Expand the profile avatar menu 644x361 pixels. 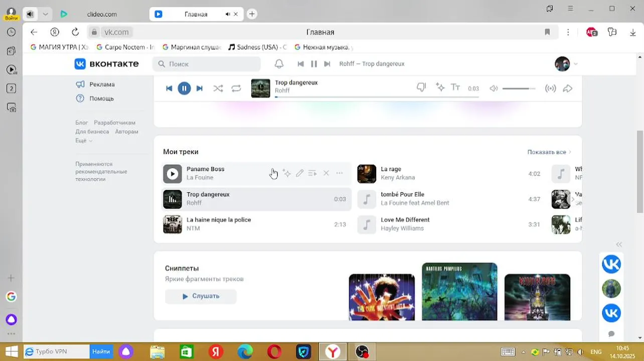point(566,64)
